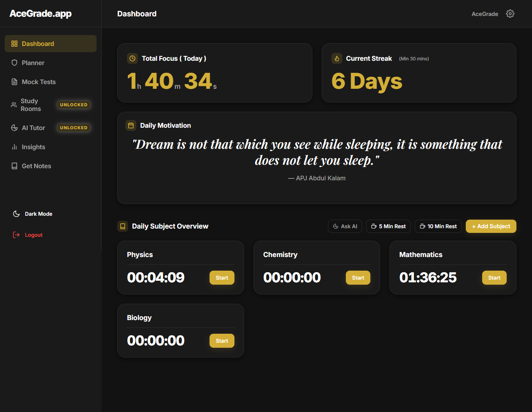532x412 pixels.
Task: Click the AceGrade.app logo
Action: [x=41, y=14]
